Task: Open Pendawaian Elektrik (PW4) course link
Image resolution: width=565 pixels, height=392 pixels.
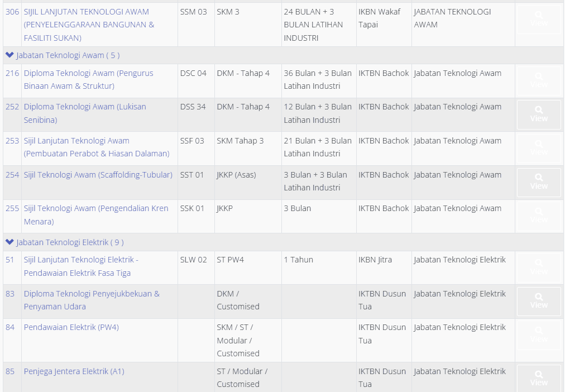Action: 71,327
